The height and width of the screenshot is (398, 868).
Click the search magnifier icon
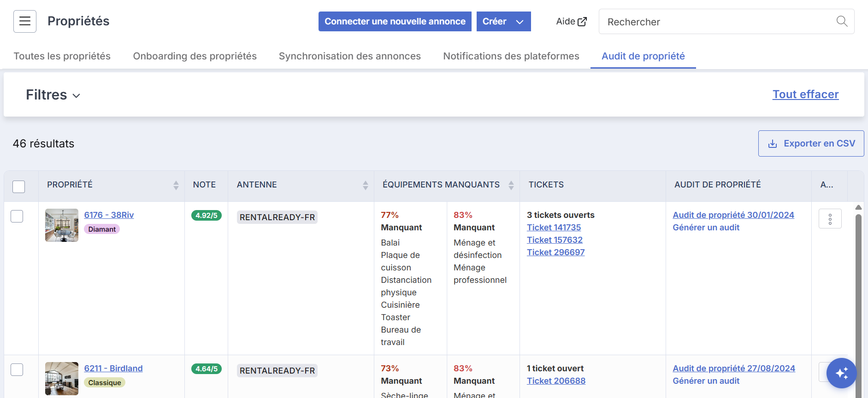click(842, 21)
